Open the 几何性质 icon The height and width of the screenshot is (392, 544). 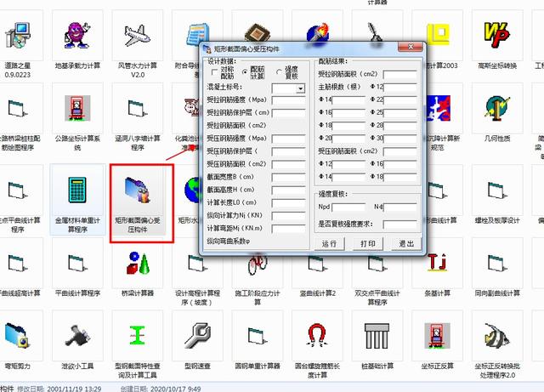[497, 108]
